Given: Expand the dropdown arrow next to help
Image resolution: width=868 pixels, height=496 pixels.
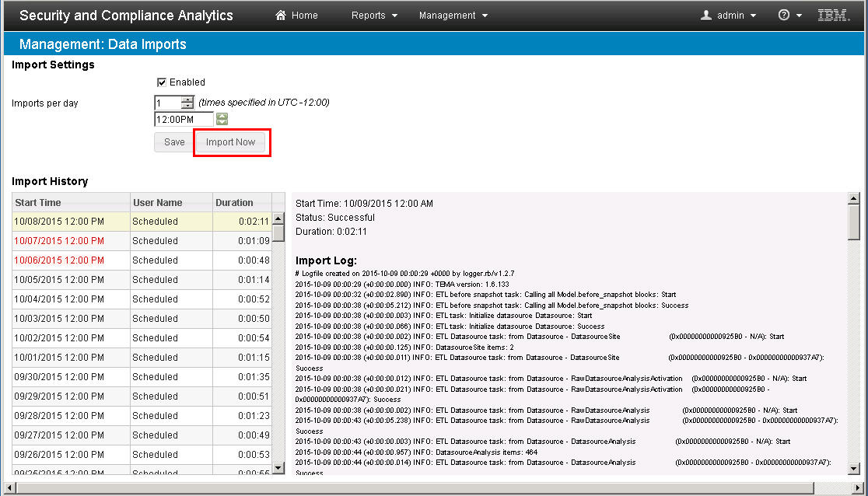Looking at the screenshot, I should 800,16.
